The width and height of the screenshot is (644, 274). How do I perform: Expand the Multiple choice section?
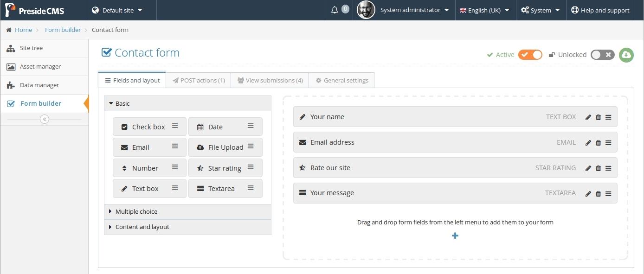[136, 211]
